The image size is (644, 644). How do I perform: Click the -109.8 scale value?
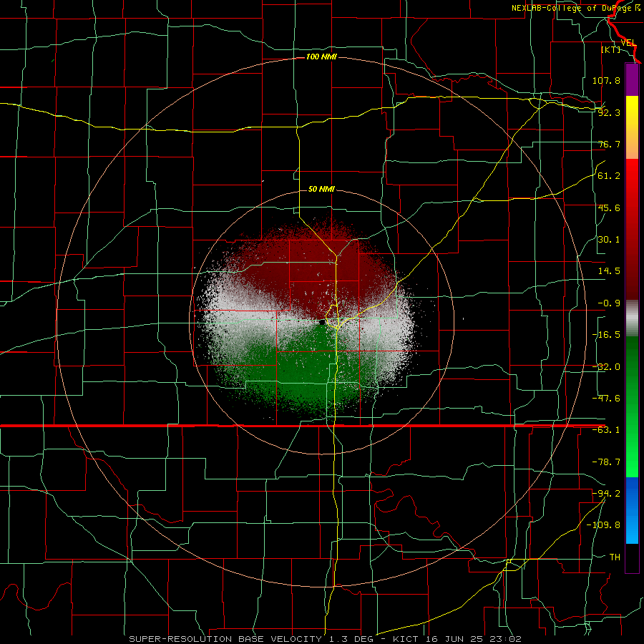point(603,525)
